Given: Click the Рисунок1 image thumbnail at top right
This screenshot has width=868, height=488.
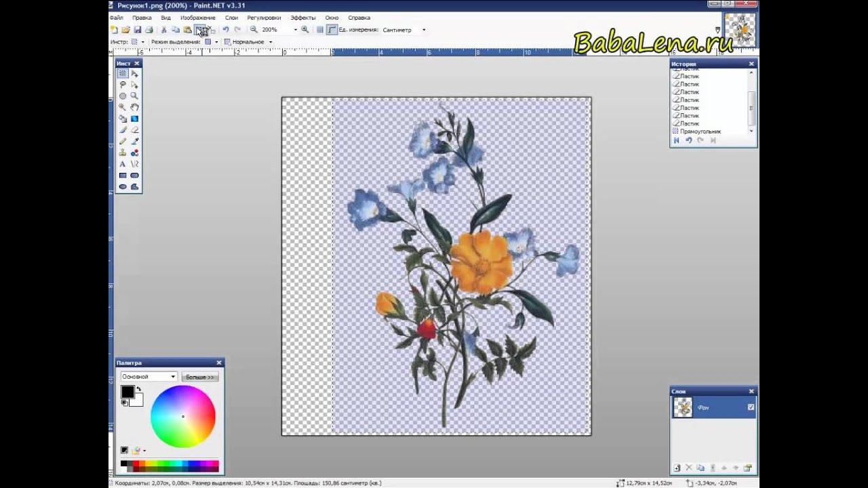Looking at the screenshot, I should point(739,30).
